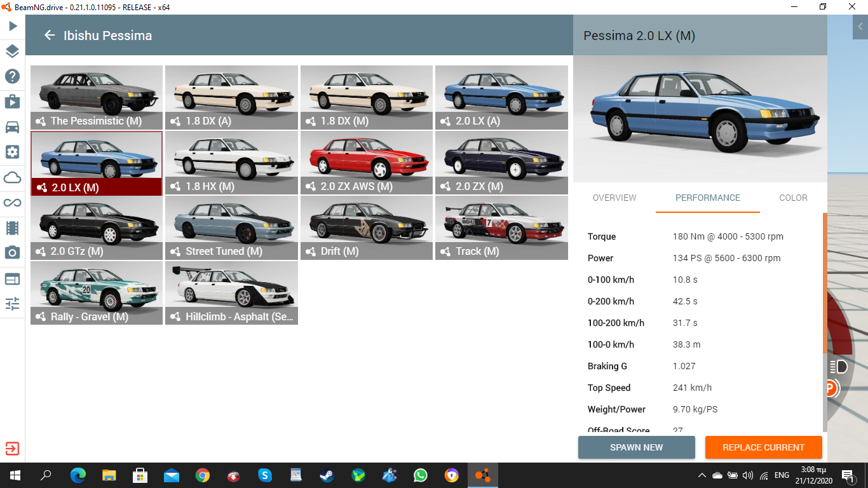This screenshot has height=488, width=868.
Task: Select the Rally - Gravel (M) configuration
Action: [x=97, y=293]
